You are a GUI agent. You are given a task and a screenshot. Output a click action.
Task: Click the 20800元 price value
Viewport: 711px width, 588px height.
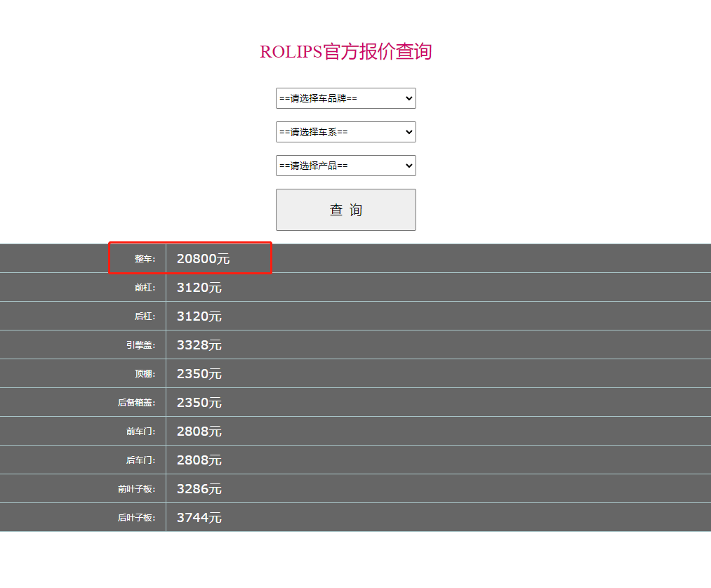point(203,259)
